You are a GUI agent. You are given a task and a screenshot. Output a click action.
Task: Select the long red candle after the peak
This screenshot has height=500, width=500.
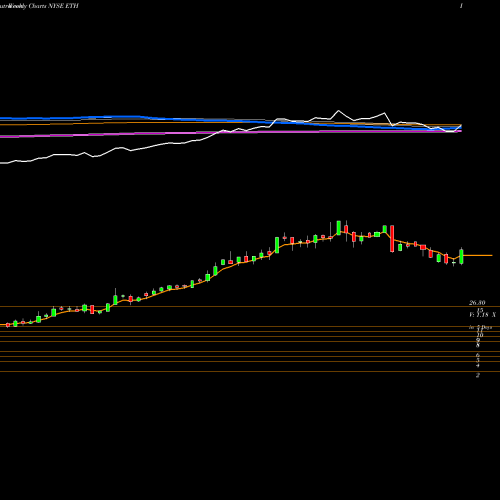point(392,239)
